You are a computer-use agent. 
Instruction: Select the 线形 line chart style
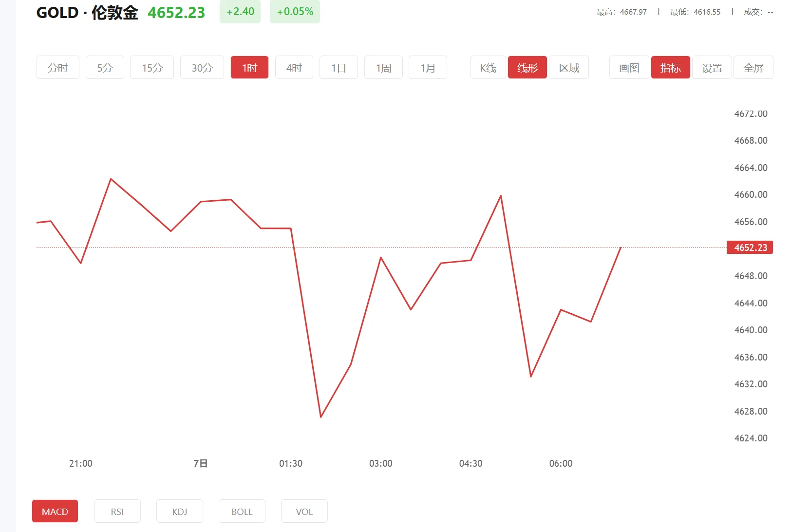tap(527, 67)
